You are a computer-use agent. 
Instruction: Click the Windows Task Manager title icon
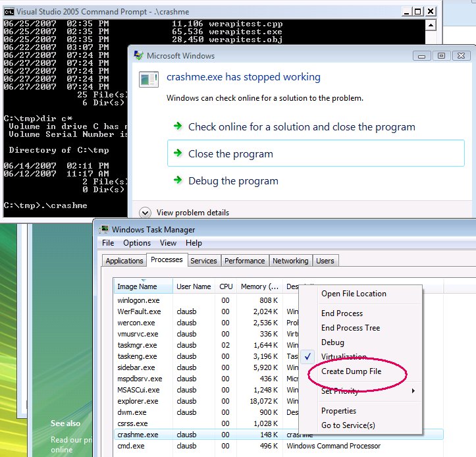(x=104, y=229)
